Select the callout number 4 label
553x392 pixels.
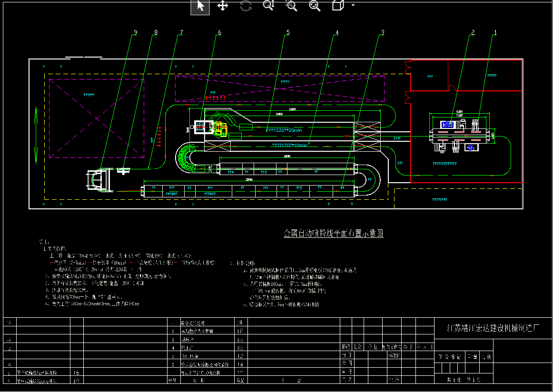click(337, 32)
